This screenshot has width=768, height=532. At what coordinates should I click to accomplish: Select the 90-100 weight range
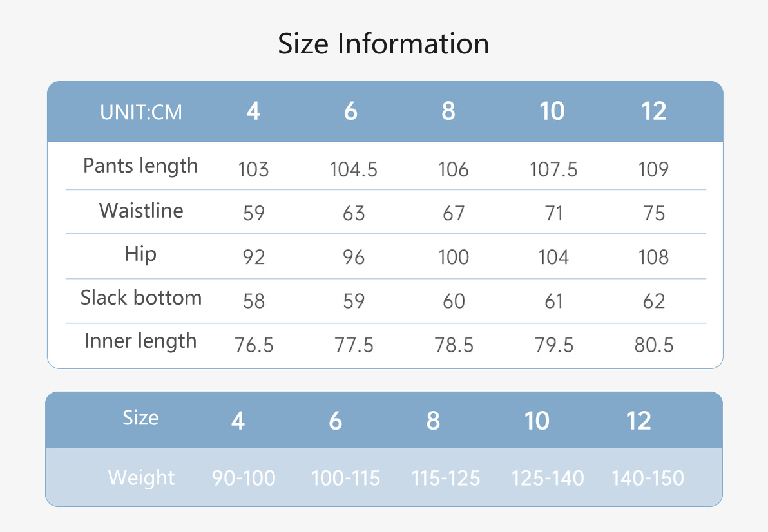point(244,478)
